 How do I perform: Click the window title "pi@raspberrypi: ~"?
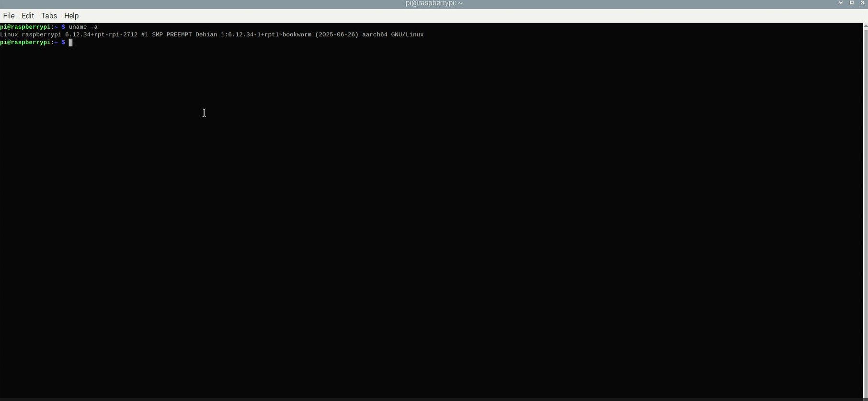pos(434,3)
